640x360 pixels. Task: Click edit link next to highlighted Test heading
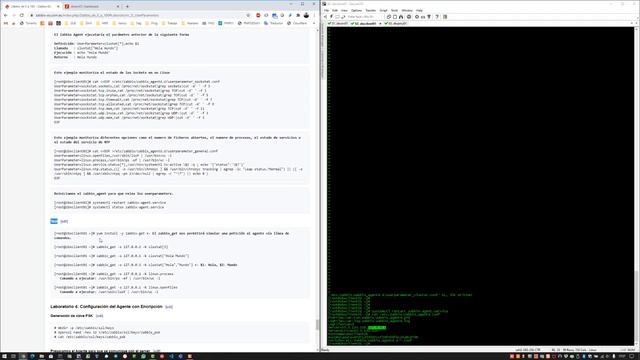click(x=64, y=221)
